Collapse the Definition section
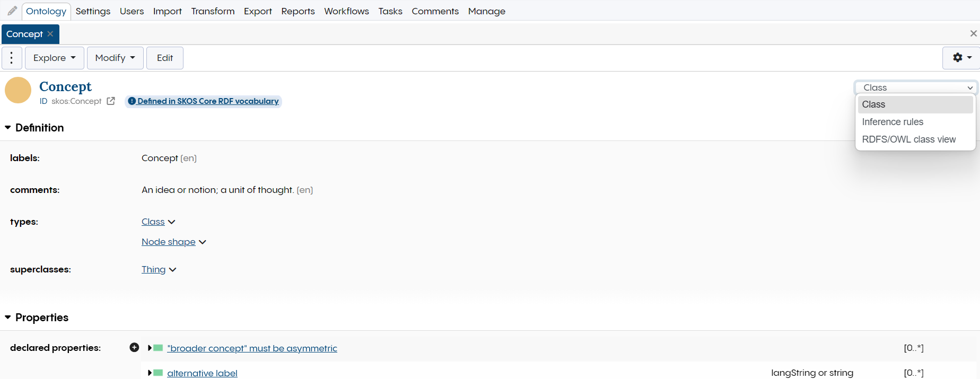The height and width of the screenshot is (379, 980). (x=8, y=128)
